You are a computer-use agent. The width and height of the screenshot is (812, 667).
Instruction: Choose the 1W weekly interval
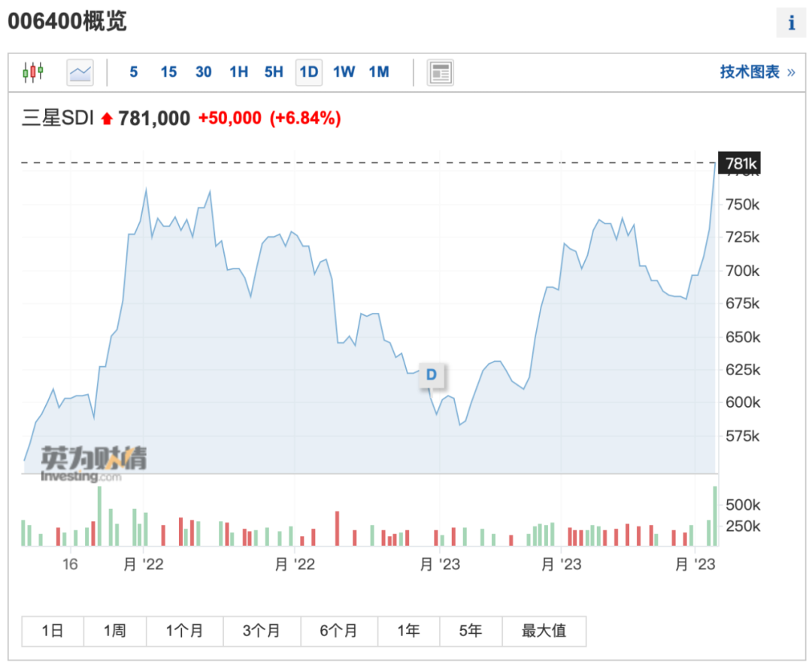(x=344, y=72)
